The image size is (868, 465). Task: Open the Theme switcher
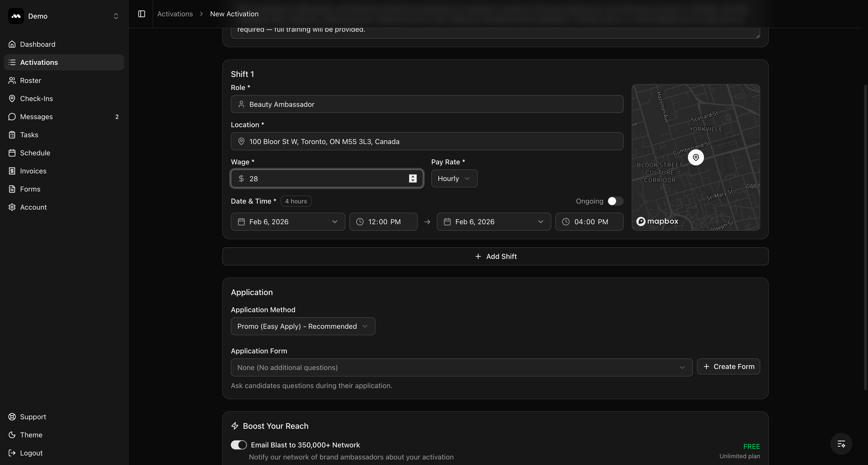pos(31,435)
